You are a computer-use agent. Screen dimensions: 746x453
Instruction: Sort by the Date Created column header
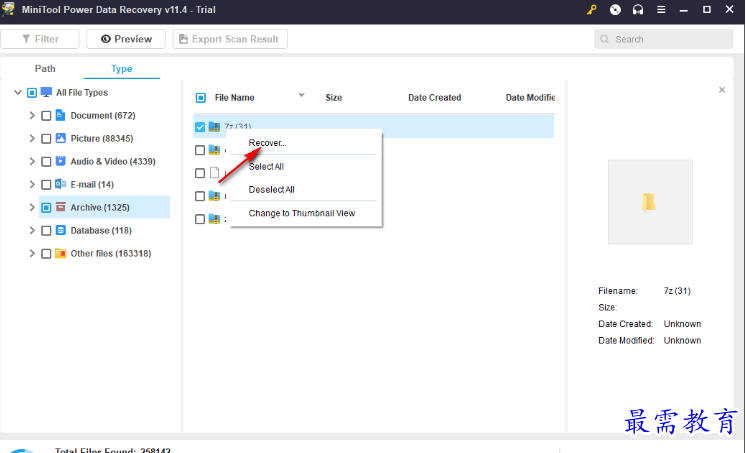click(434, 98)
